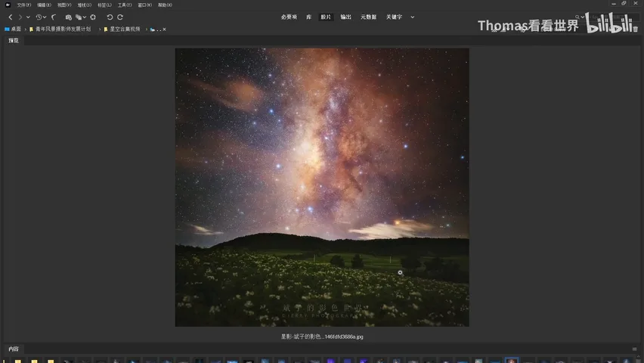Open the search magnifier dropdown
This screenshot has width=644, height=363.
point(580,17)
